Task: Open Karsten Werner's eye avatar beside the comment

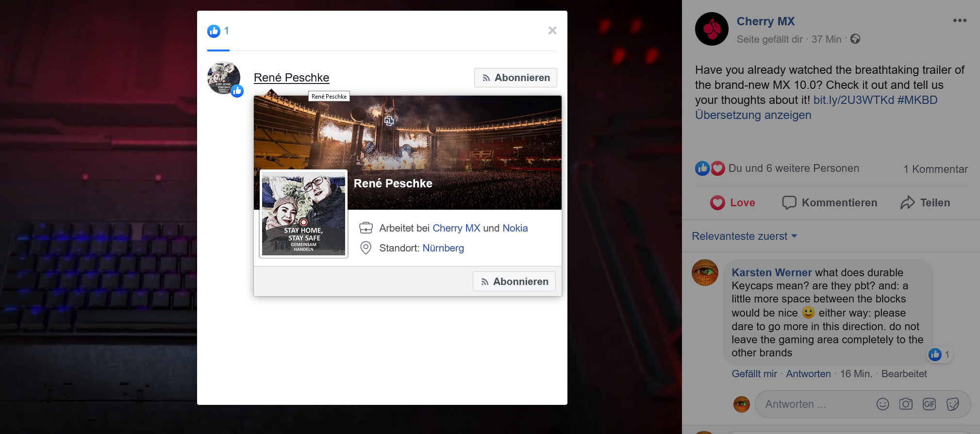Action: [x=705, y=272]
